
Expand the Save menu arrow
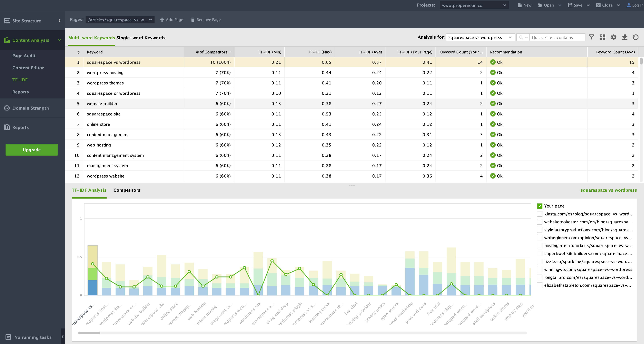tap(588, 5)
